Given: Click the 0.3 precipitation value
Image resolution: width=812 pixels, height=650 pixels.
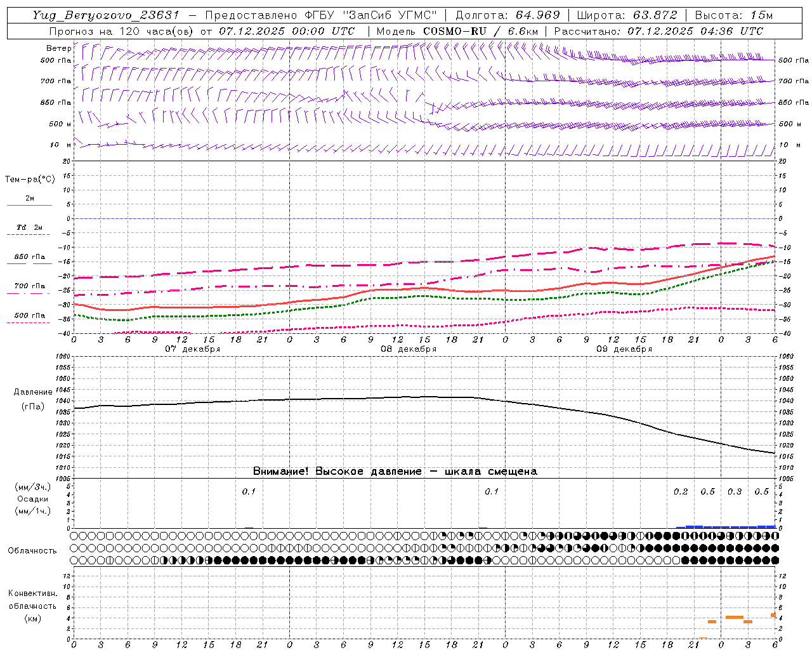Looking at the screenshot, I should click(x=735, y=492).
